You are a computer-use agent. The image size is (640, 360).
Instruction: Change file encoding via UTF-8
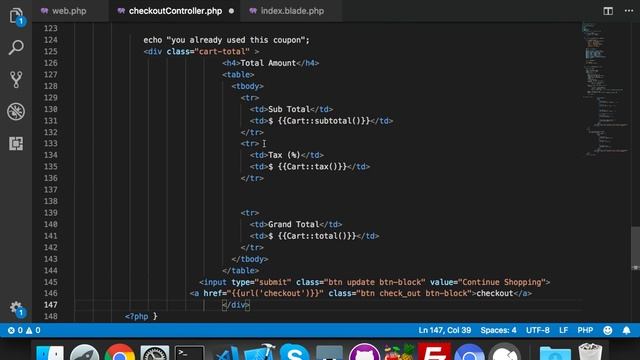(x=538, y=330)
